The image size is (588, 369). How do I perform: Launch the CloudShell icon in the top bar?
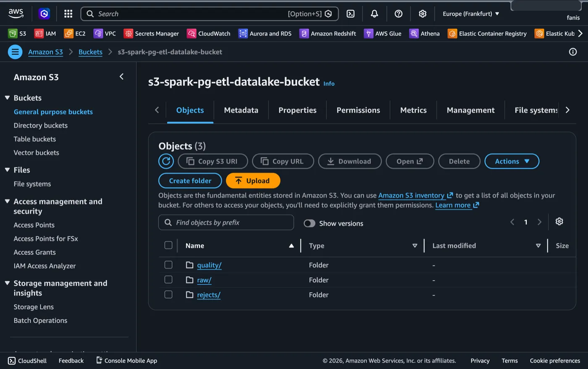(x=350, y=13)
